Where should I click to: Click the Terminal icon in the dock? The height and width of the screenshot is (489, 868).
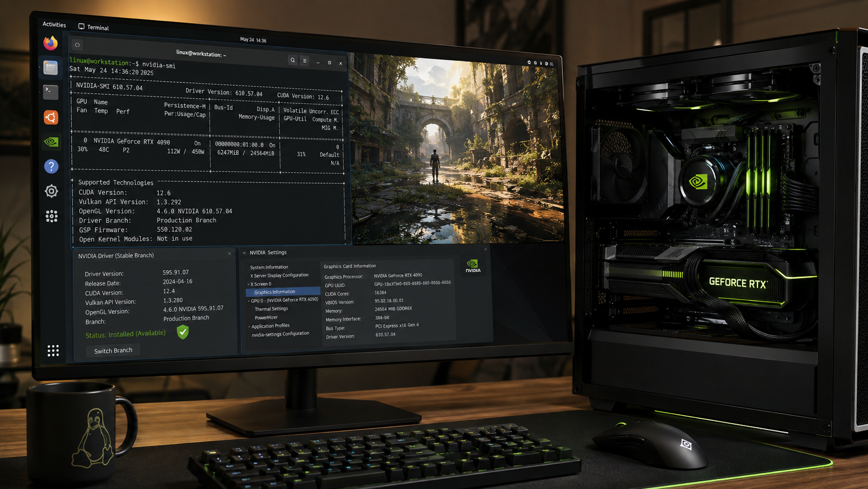click(x=51, y=92)
